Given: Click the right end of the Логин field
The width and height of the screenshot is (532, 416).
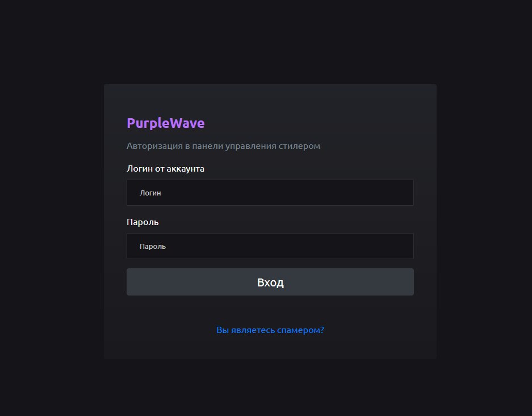Looking at the screenshot, I should [x=403, y=193].
